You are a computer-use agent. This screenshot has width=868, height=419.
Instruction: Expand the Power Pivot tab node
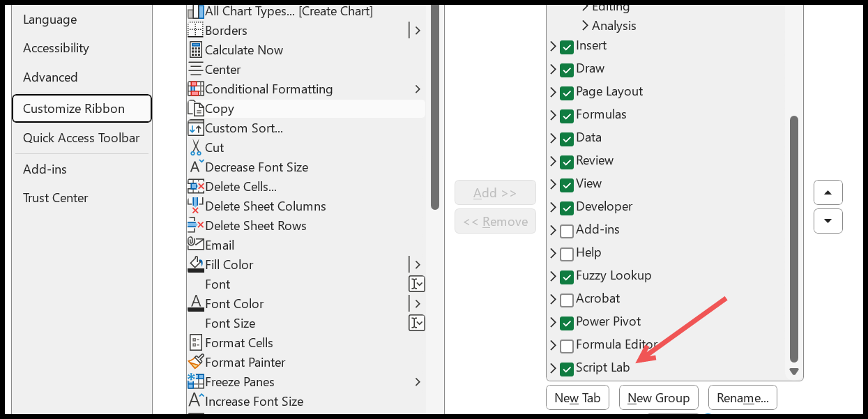tap(553, 322)
